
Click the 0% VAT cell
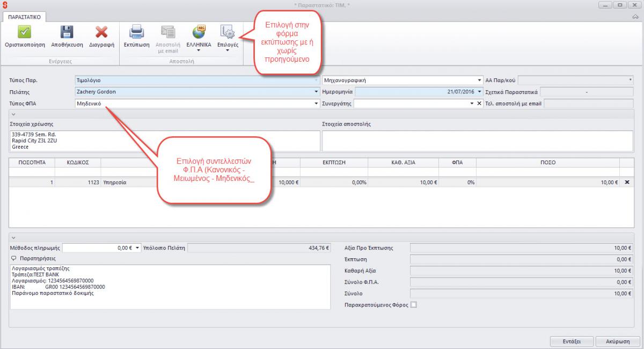(458, 183)
